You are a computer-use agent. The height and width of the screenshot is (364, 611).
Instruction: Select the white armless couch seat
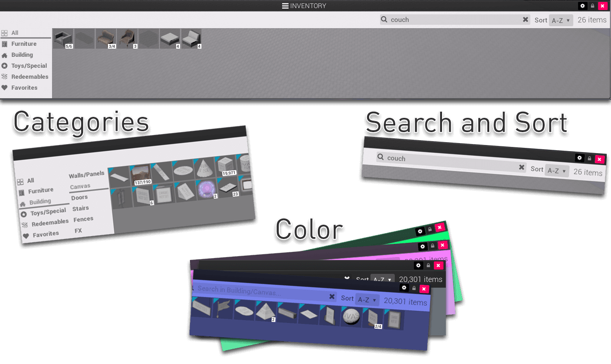[x=191, y=39]
